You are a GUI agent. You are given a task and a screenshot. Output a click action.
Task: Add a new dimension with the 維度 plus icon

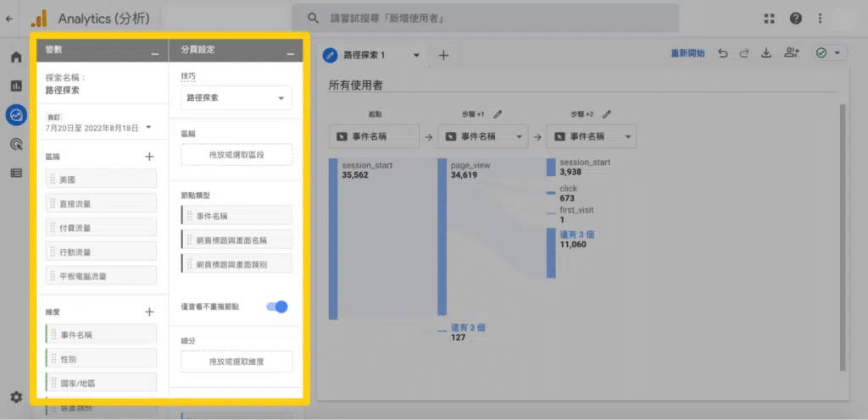coord(149,312)
